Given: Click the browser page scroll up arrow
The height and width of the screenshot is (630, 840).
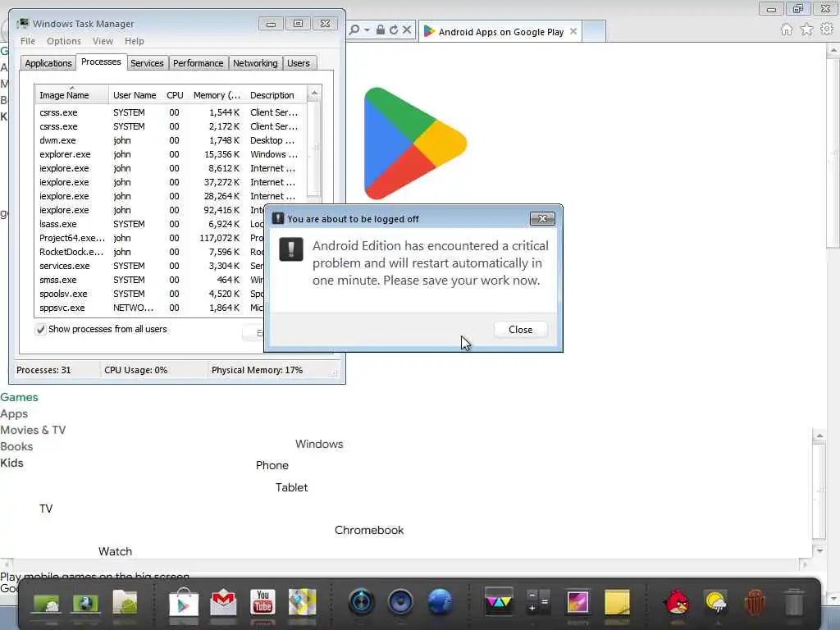Looking at the screenshot, I should pos(833,50).
